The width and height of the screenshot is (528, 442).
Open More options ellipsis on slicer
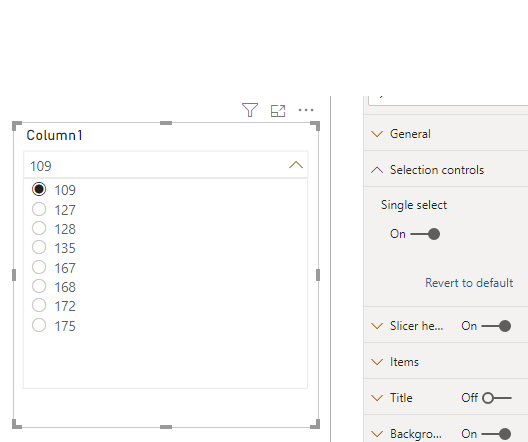[306, 110]
